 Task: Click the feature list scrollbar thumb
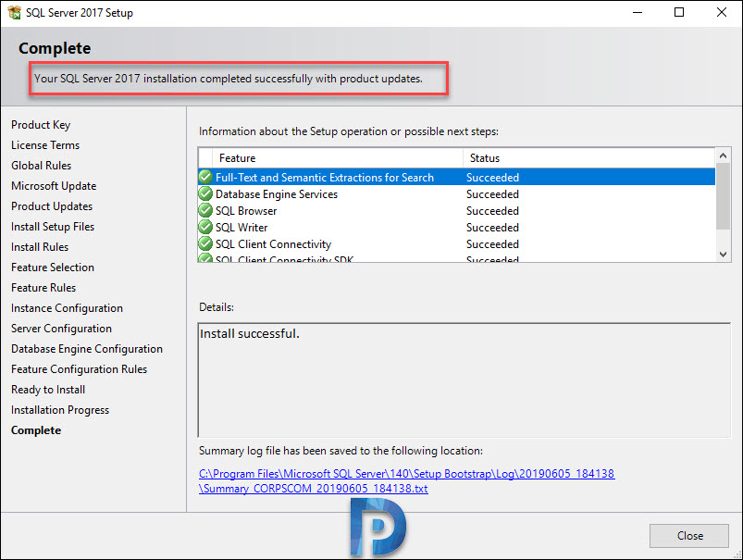pos(723,196)
